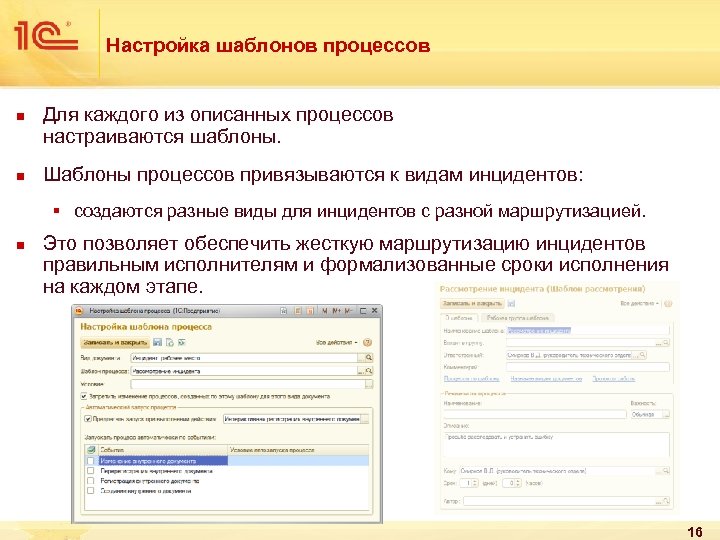720x540 pixels.
Task: Toggle the auto-launch 'при выполнении действия' checkbox
Action: pos(88,419)
